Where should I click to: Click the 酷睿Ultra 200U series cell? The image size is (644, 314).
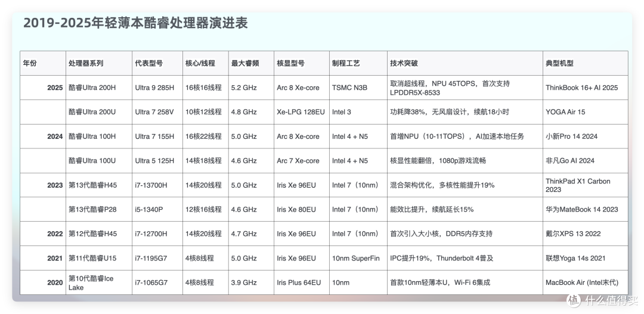pos(99,111)
